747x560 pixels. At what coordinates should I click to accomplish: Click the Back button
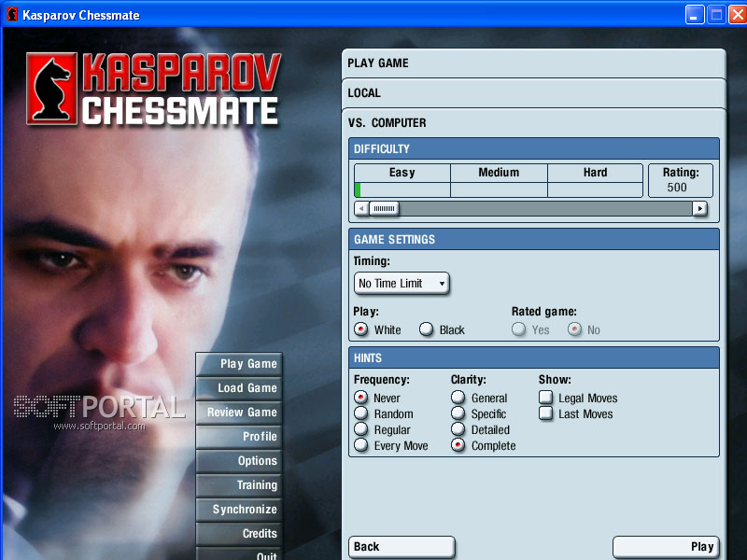pos(402,547)
